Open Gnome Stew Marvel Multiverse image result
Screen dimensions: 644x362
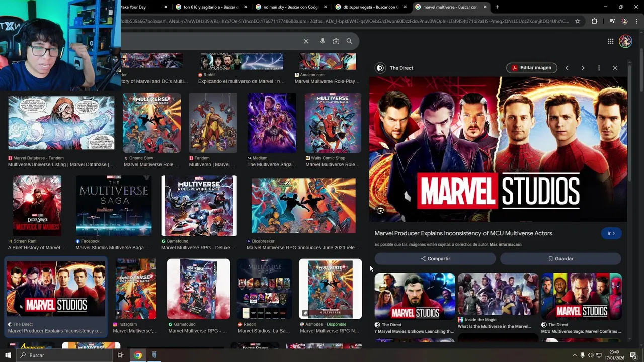pos(151,123)
